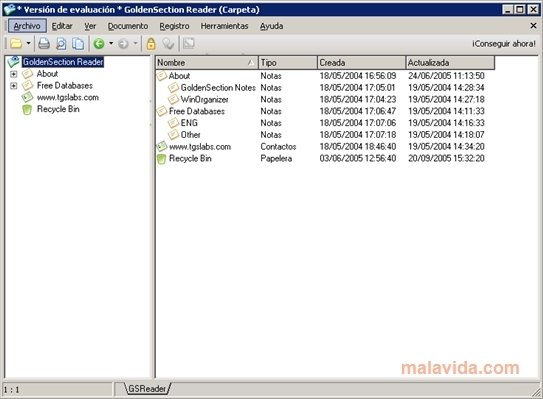Open the back history dropdown arrow
Viewport: 543px width, 399px height.
pyautogui.click(x=111, y=44)
